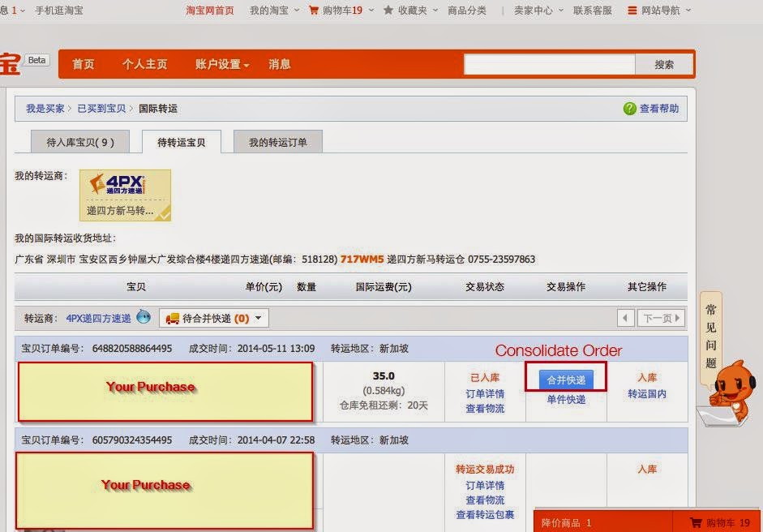The height and width of the screenshot is (532, 763).
Task: Click 查看帮助 link
Action: click(659, 109)
